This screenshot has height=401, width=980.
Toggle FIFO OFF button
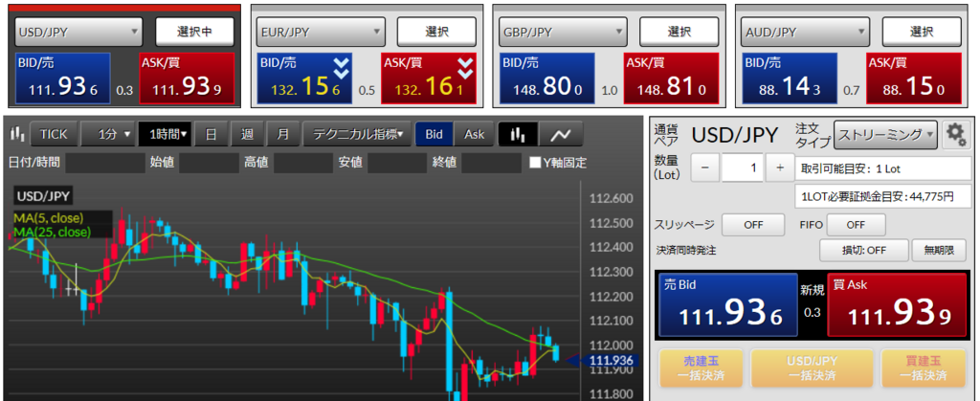click(x=856, y=225)
